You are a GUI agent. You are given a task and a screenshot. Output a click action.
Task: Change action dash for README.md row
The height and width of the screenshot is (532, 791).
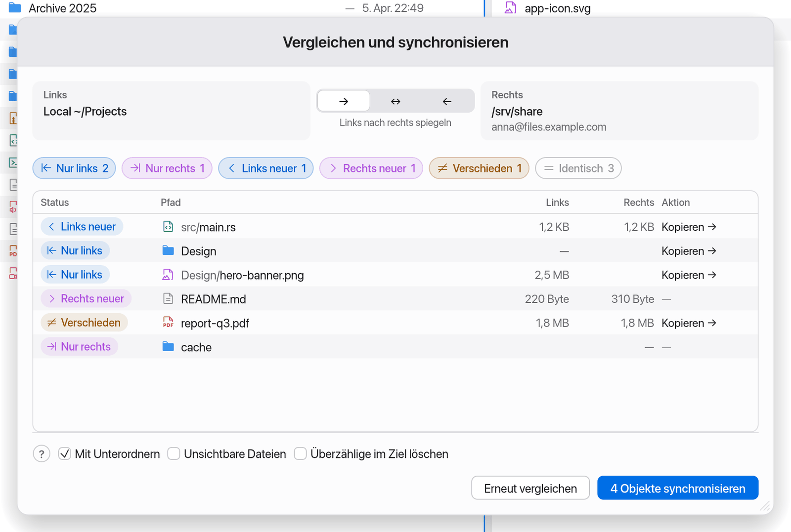pos(666,299)
